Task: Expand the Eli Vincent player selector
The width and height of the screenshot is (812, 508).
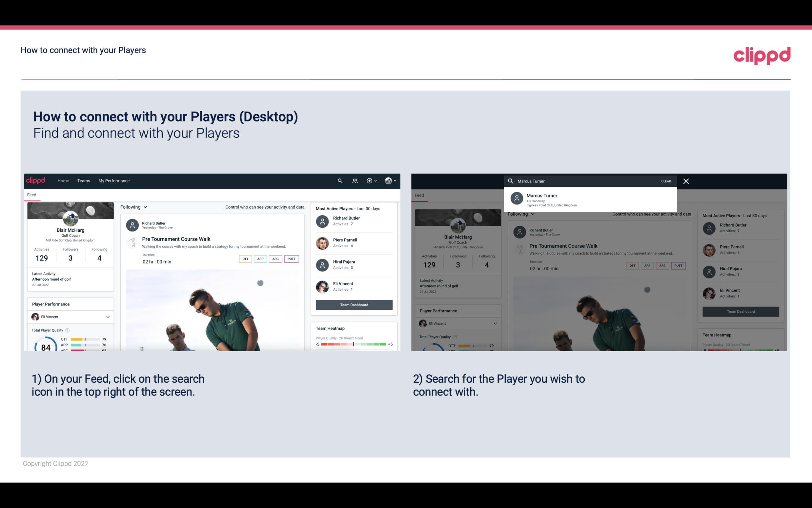Action: [108, 317]
